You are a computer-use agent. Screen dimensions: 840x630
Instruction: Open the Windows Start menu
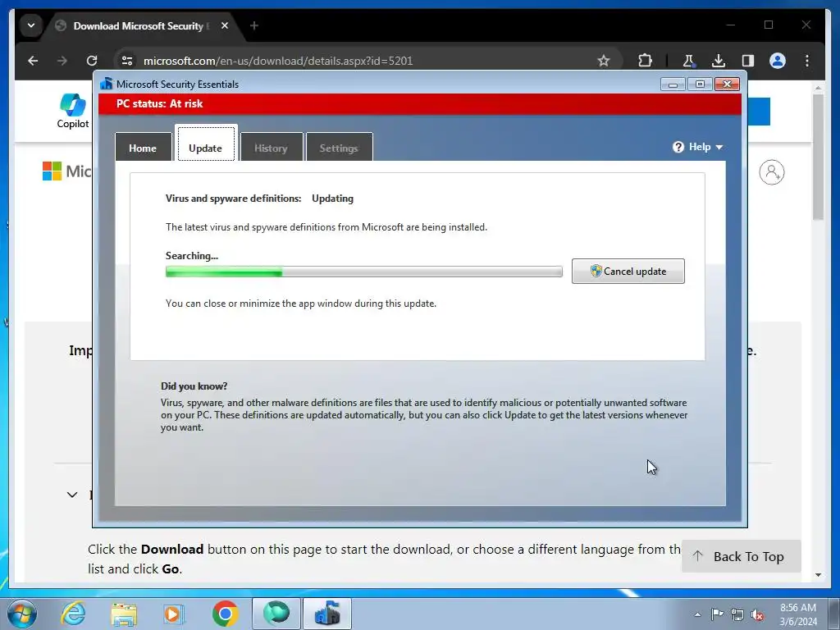pos(21,614)
